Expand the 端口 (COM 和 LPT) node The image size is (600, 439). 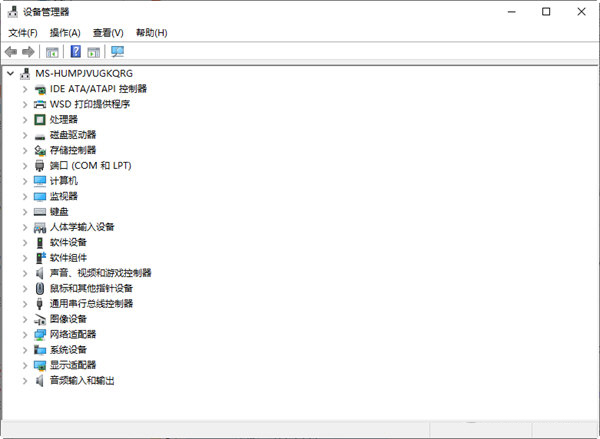[25, 165]
